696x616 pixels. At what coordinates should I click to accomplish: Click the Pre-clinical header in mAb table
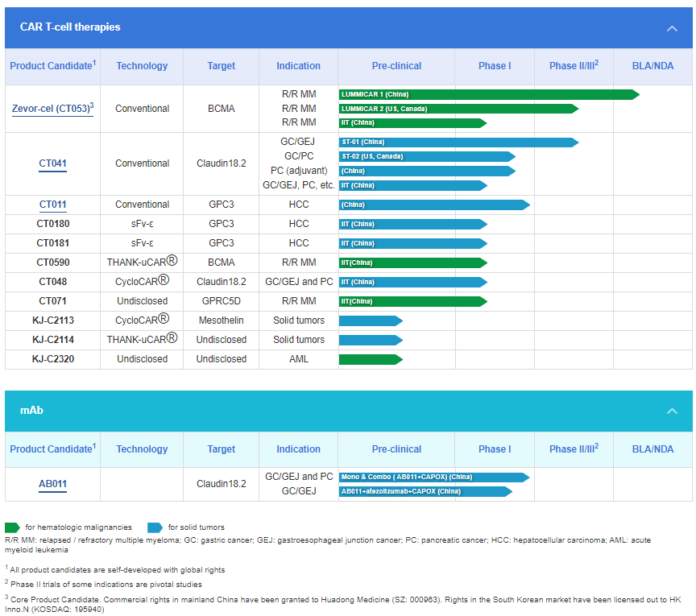click(396, 449)
